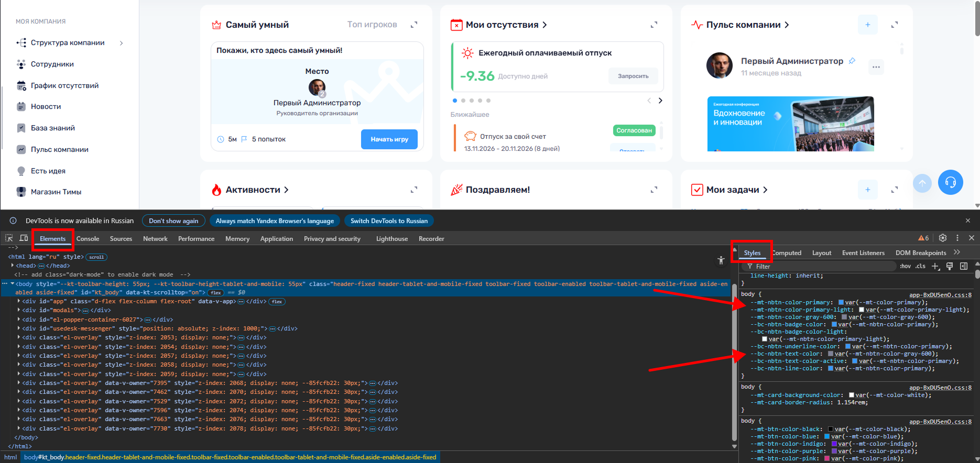The image size is (980, 463).
Task: Show more Styles pane tabs via chevrons
Action: 957,252
